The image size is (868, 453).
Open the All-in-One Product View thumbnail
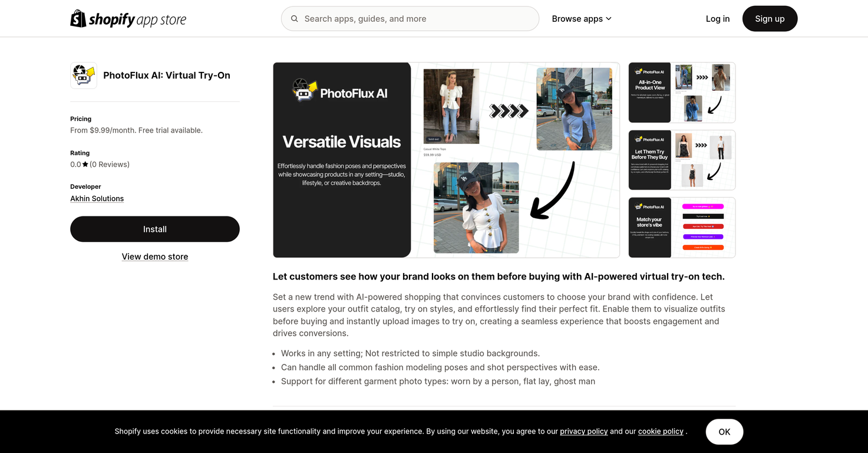[682, 93]
